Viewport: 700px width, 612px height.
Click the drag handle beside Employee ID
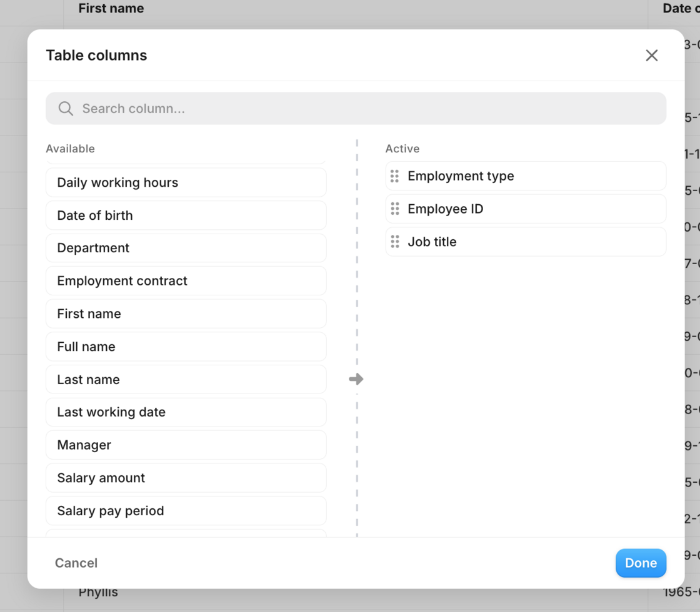tap(394, 209)
